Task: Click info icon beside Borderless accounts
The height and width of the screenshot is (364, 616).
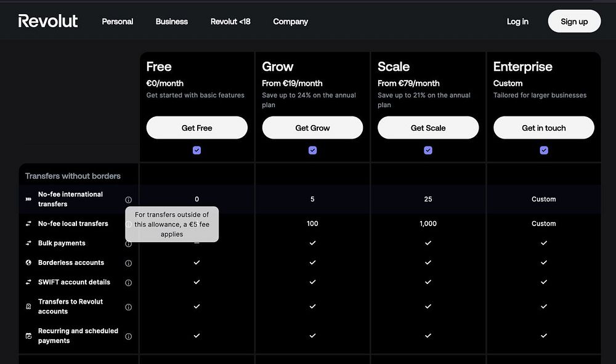Action: tap(128, 263)
